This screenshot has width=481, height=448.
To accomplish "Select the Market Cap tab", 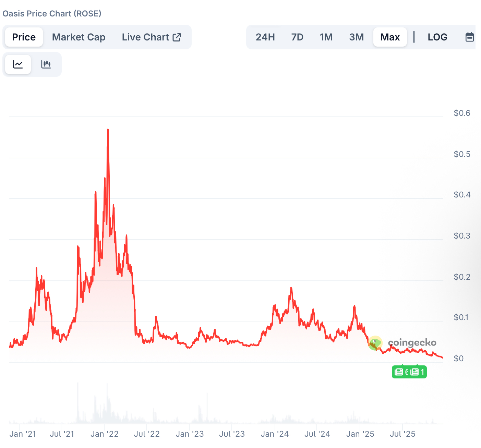I will 79,37.
